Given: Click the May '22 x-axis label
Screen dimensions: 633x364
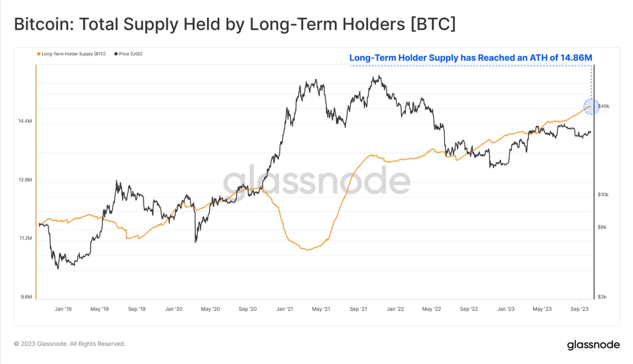Looking at the screenshot, I should pyautogui.click(x=431, y=309).
